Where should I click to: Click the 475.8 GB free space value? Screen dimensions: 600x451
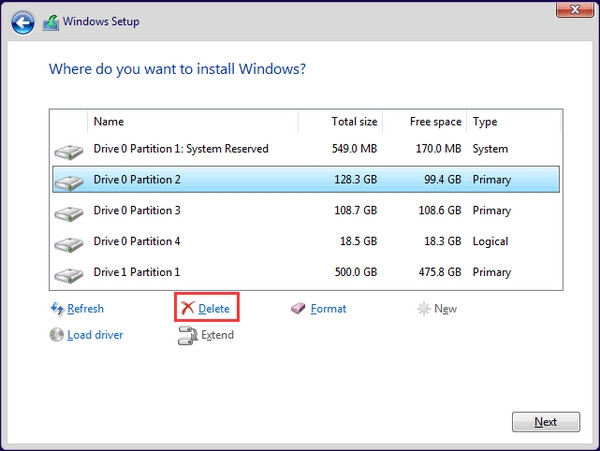click(x=440, y=272)
